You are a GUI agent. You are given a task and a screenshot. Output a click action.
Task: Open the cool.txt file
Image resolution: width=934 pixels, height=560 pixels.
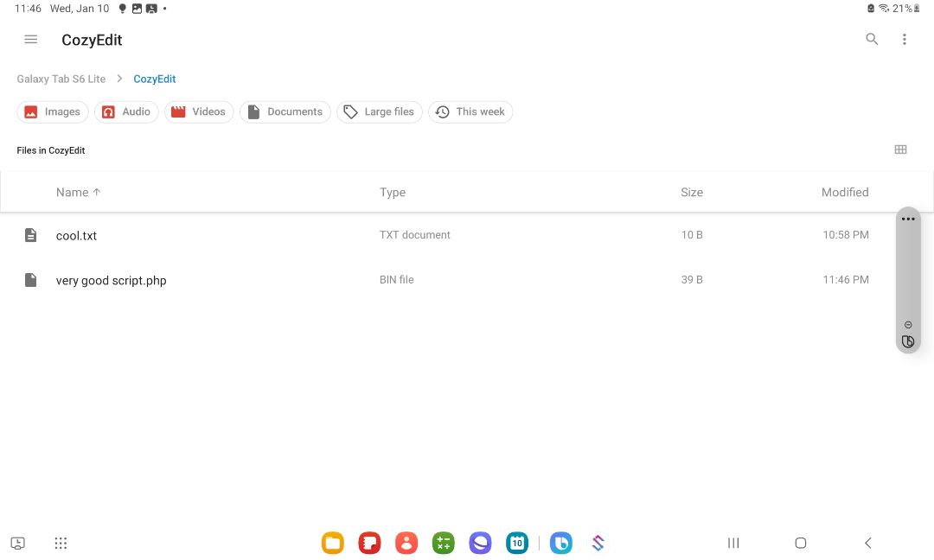(76, 235)
